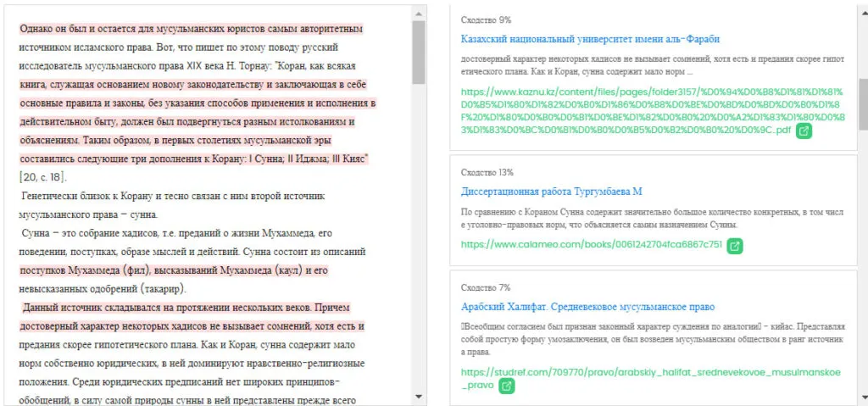The height and width of the screenshot is (406, 868).
Task: Click the "Сходство 13%" similarity label
Action: [x=487, y=172]
